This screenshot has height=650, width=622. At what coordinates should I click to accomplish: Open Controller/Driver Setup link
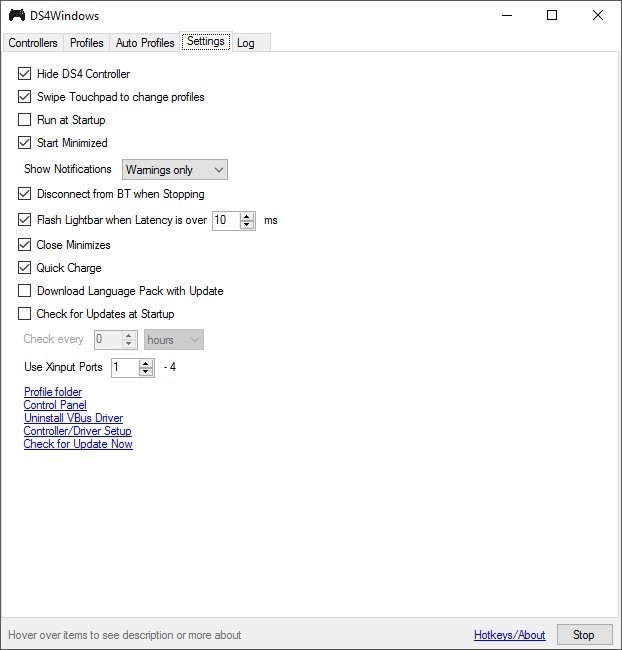[78, 431]
